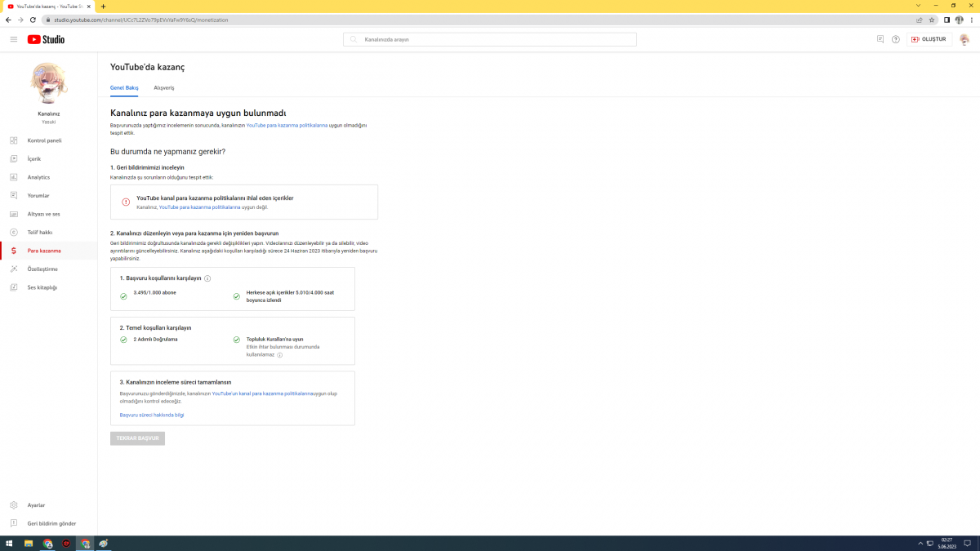Go back using the browser back arrow

pyautogui.click(x=8, y=20)
